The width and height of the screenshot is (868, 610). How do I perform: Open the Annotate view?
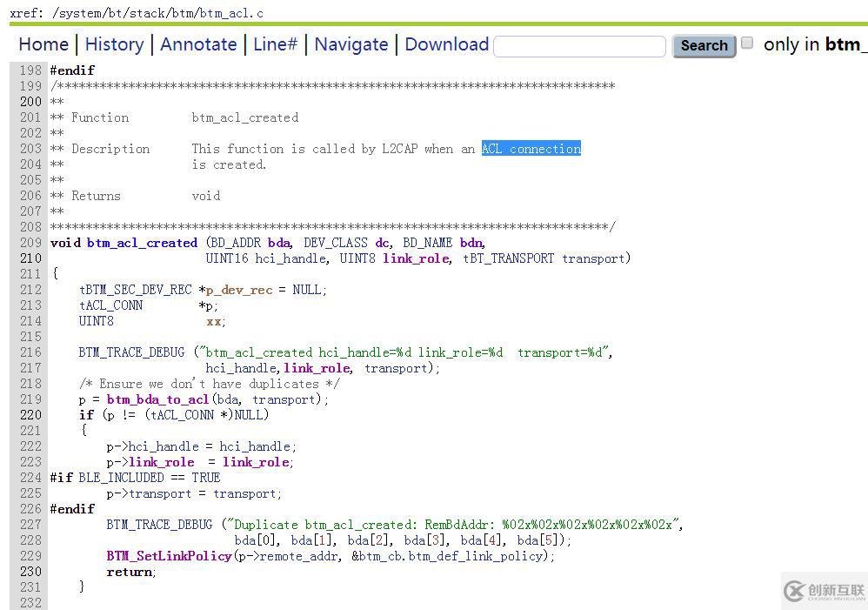coord(198,44)
